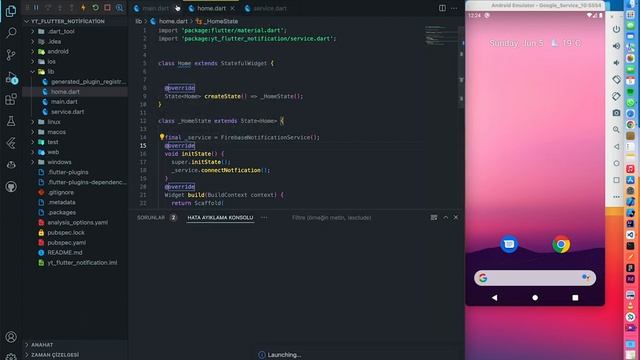Viewport: 640px width, 360px height.
Task: Clear the debug console output
Action: [433, 218]
